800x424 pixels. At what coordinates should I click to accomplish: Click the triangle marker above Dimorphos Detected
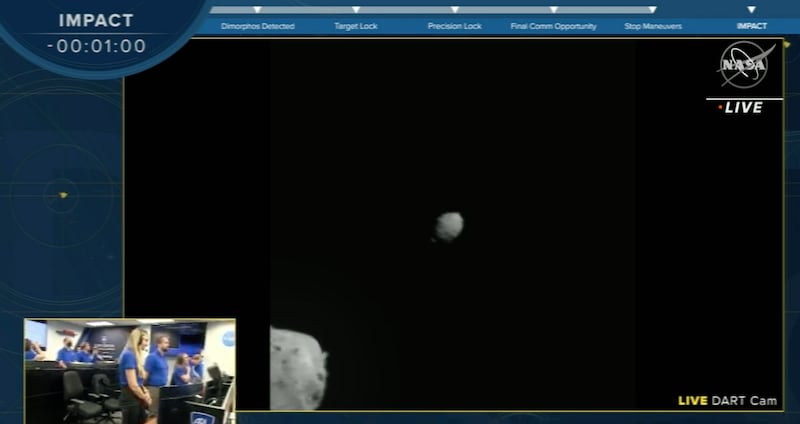pyautogui.click(x=257, y=10)
